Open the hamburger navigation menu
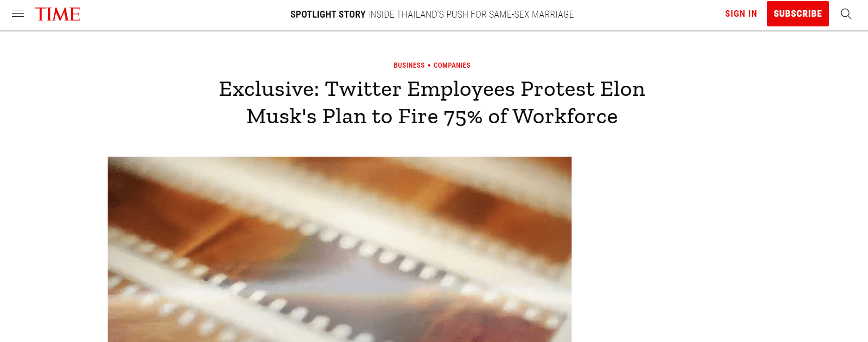Image resolution: width=868 pixels, height=342 pixels. pyautogui.click(x=18, y=14)
